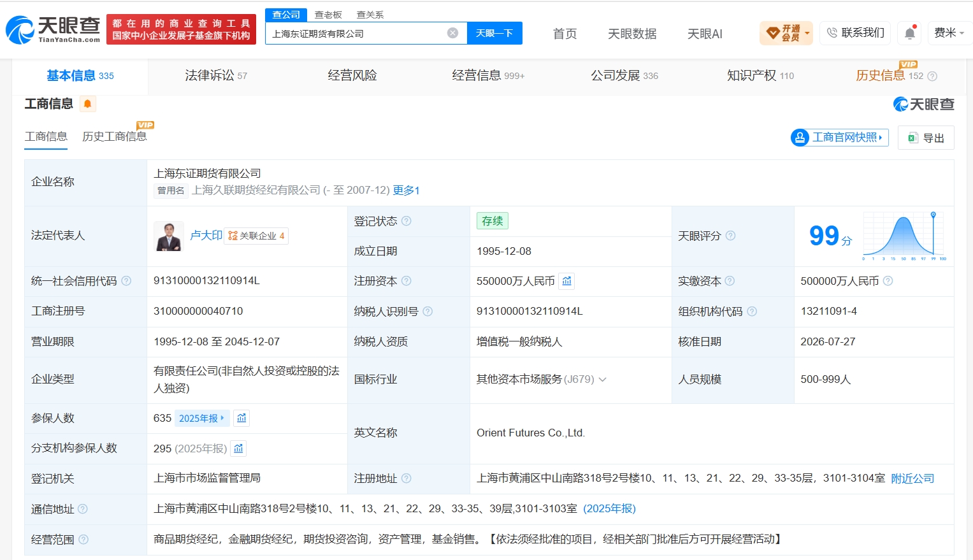Click the 天眼一下 search button
The width and height of the screenshot is (973, 560).
[494, 33]
